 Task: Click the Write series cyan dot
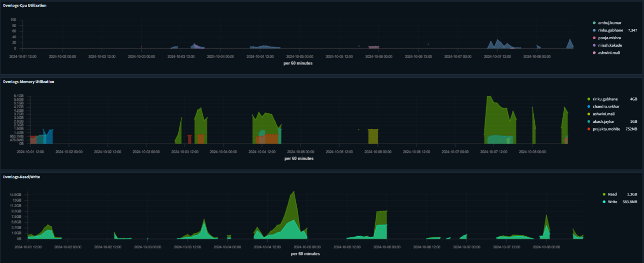[x=588, y=202]
